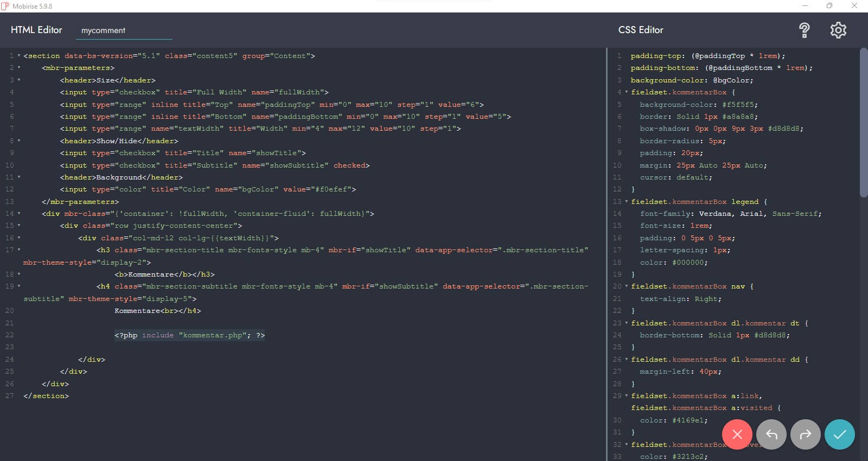Open the help question mark icon
The height and width of the screenshot is (461, 868).
pos(804,30)
